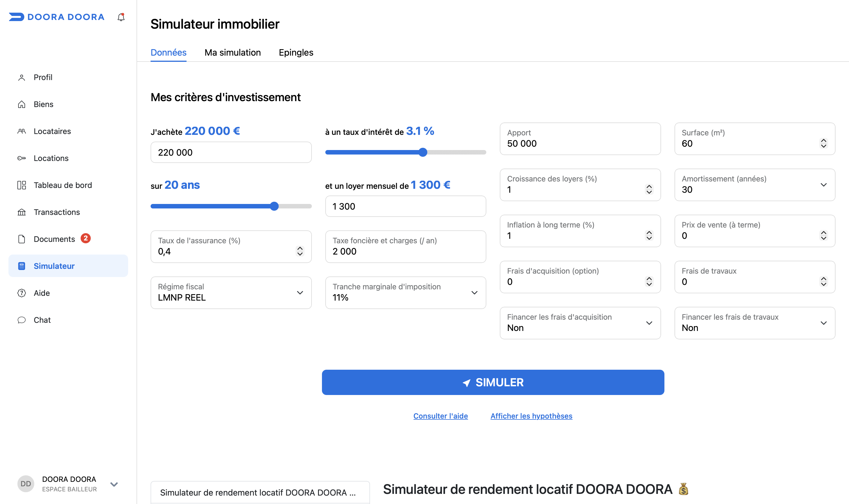The width and height of the screenshot is (849, 504).
Task: Select the Locations key icon
Action: pyautogui.click(x=21, y=158)
